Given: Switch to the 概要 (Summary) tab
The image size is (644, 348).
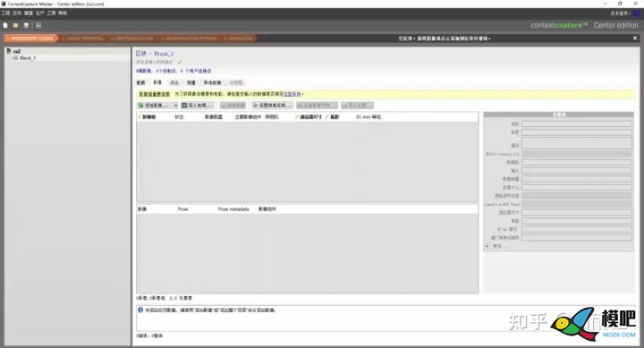Looking at the screenshot, I should (x=141, y=82).
